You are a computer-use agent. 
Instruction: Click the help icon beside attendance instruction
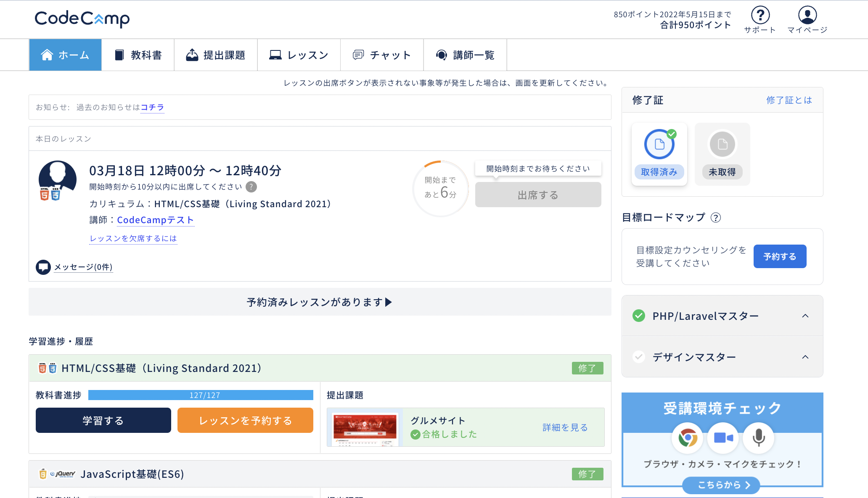click(x=251, y=187)
